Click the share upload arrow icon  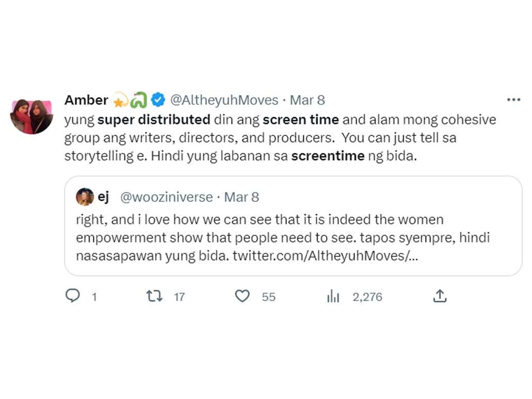click(x=439, y=296)
